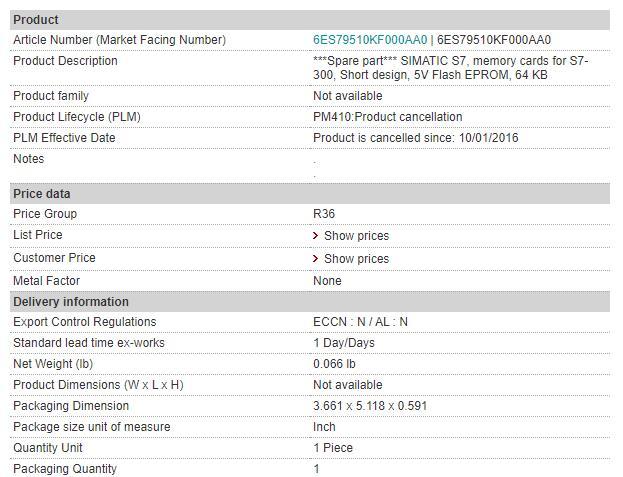The image size is (623, 477).
Task: Click the Package size unit of measure label
Action: pos(91,427)
